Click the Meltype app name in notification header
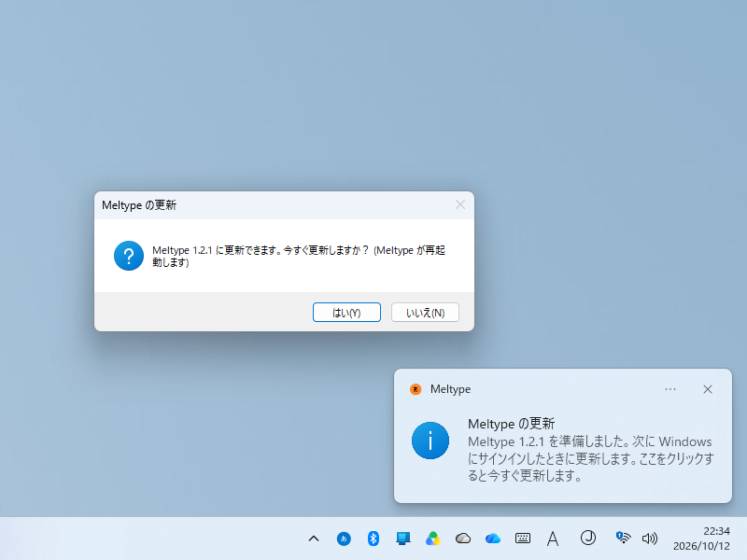The image size is (747, 560). click(450, 389)
